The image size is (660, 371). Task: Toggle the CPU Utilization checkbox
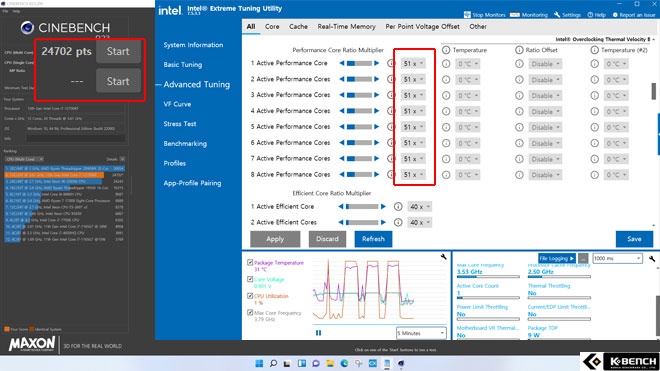(250, 296)
